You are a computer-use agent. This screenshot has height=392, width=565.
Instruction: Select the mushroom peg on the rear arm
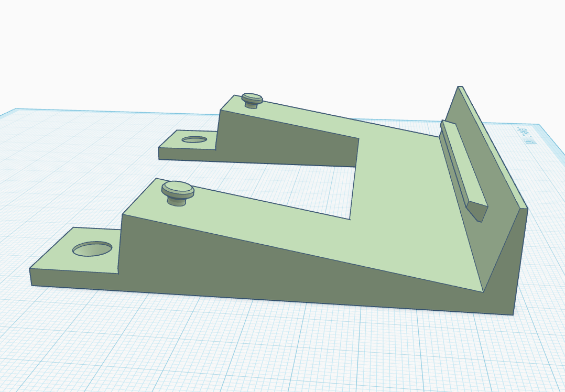coord(252,100)
